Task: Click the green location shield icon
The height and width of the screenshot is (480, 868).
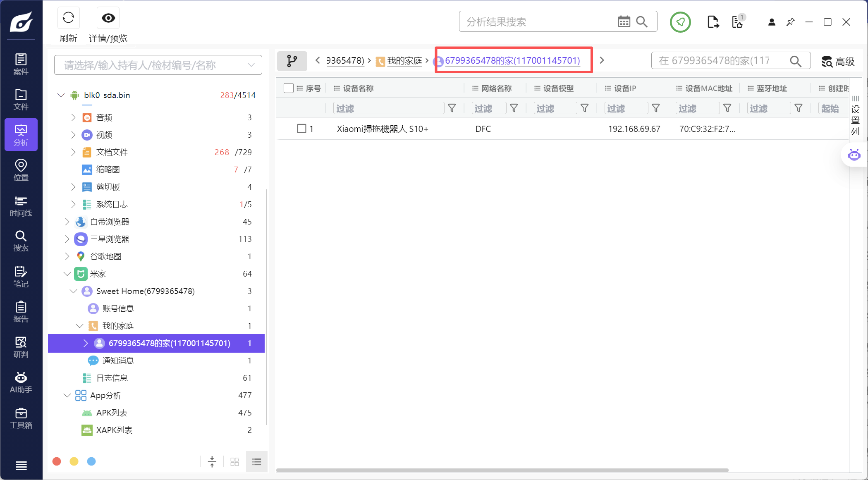Action: (x=680, y=22)
